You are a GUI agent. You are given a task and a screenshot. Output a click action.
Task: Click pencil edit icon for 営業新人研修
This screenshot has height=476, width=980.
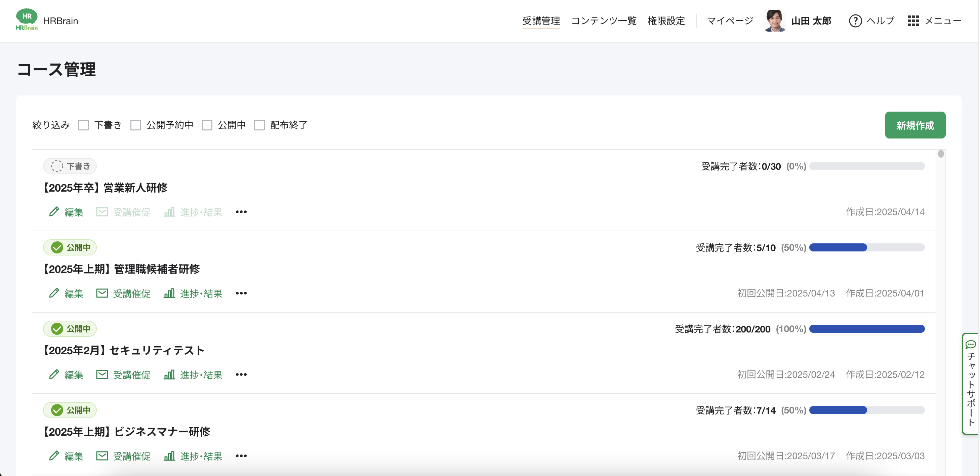[54, 211]
